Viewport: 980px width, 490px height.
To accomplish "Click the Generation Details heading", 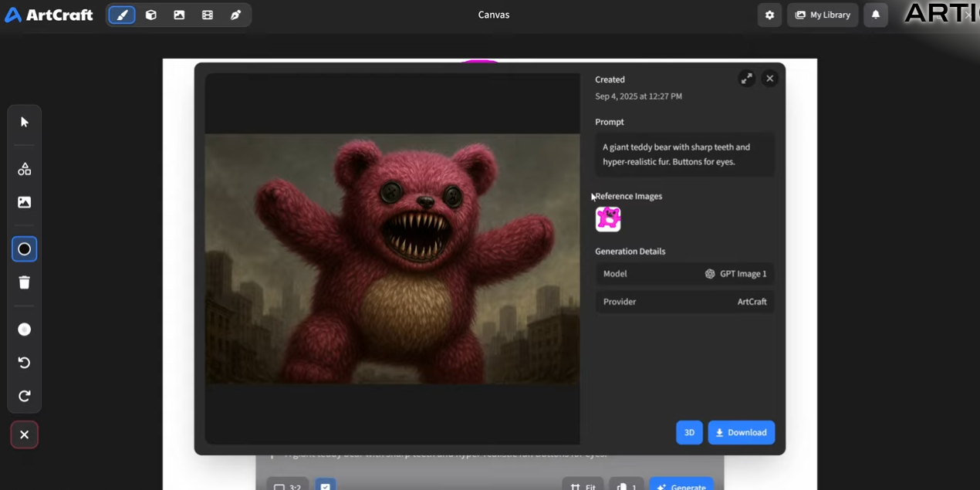I will pos(630,252).
